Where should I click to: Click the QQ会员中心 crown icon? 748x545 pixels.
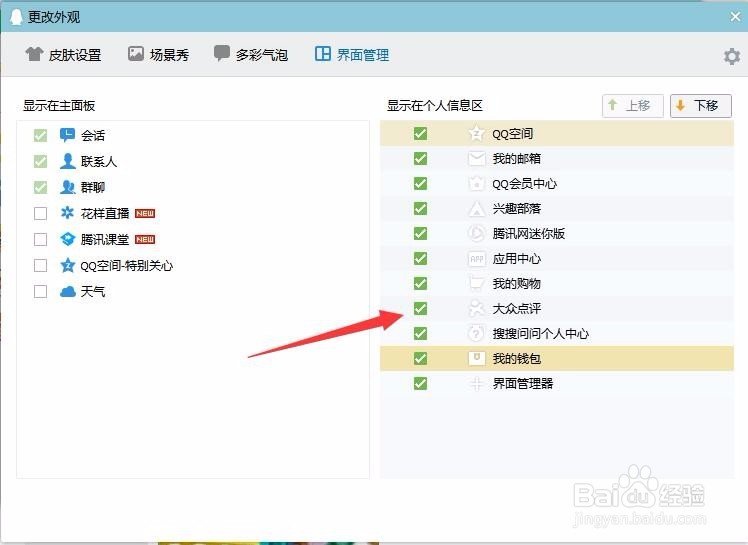476,183
